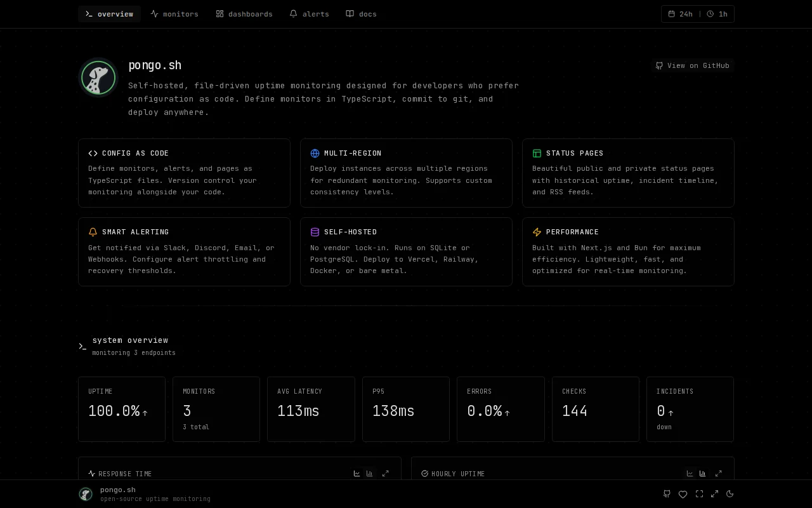Screen dimensions: 812x508
Task: Select the 1h interval option
Action: click(717, 14)
